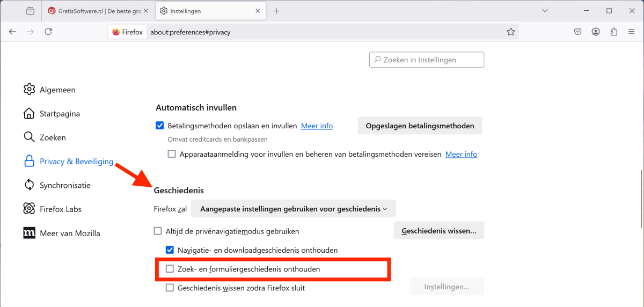Open the list all tabs chevron
Screen dimensions: 644x307
(x=545, y=11)
